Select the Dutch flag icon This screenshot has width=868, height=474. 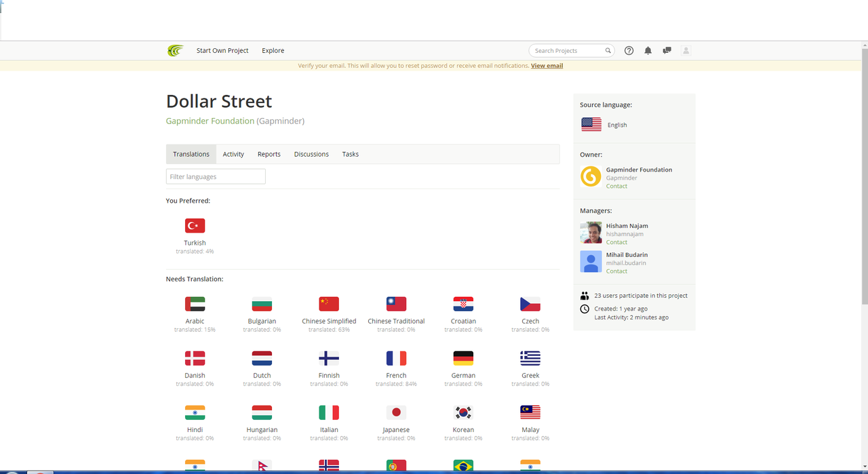point(262,358)
